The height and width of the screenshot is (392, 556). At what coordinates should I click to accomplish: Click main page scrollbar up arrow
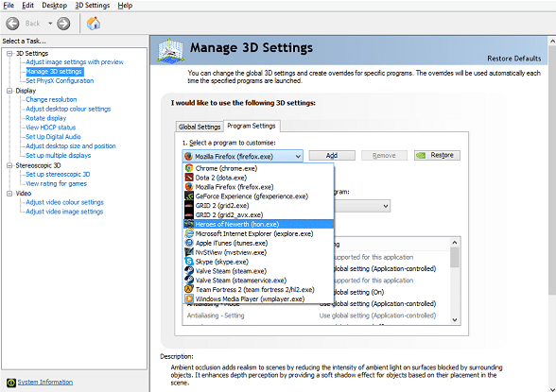coord(552,41)
